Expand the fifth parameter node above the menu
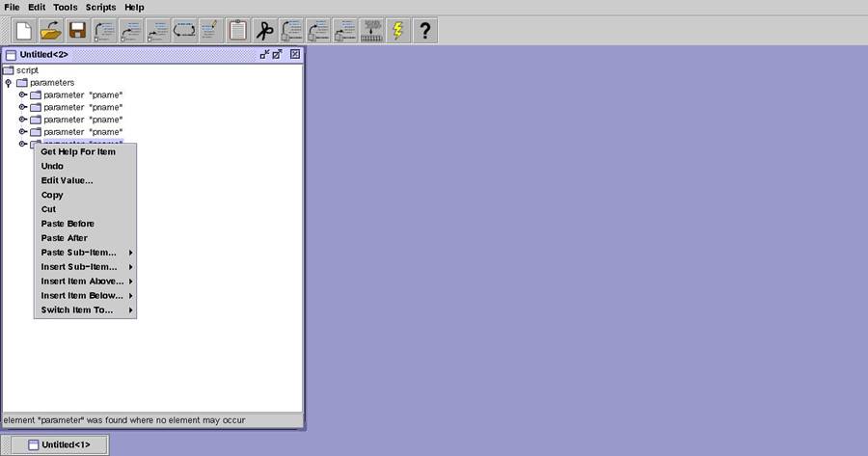The image size is (868, 456). 23,144
